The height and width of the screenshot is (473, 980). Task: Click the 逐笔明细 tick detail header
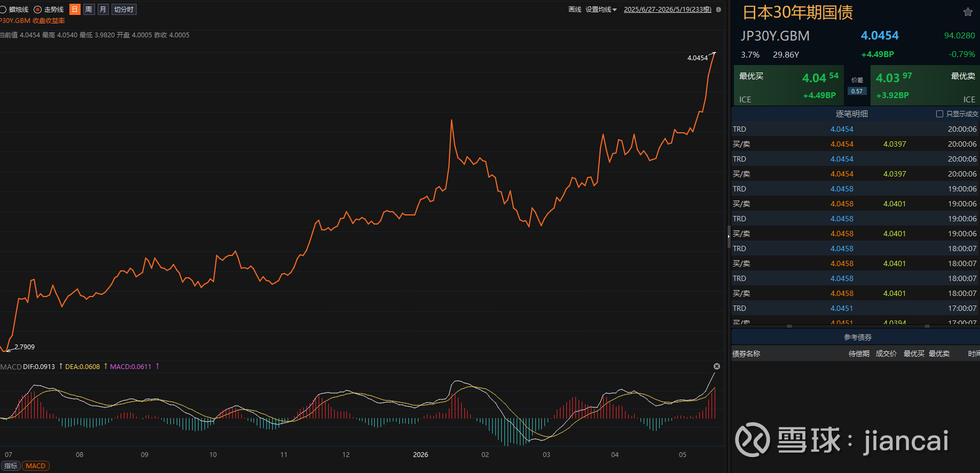[x=851, y=114]
